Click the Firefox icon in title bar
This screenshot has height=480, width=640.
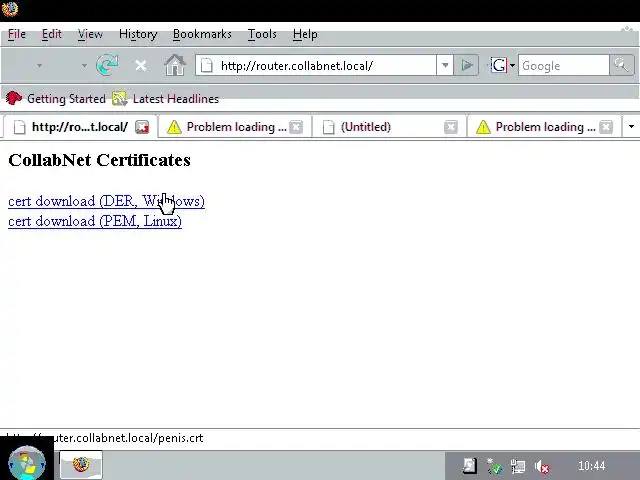(9, 9)
